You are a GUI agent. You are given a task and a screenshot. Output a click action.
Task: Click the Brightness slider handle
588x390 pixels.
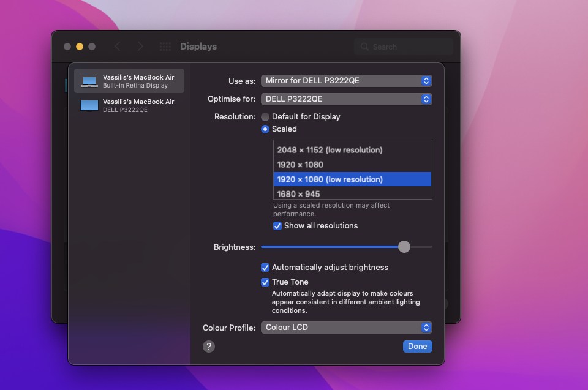click(404, 247)
